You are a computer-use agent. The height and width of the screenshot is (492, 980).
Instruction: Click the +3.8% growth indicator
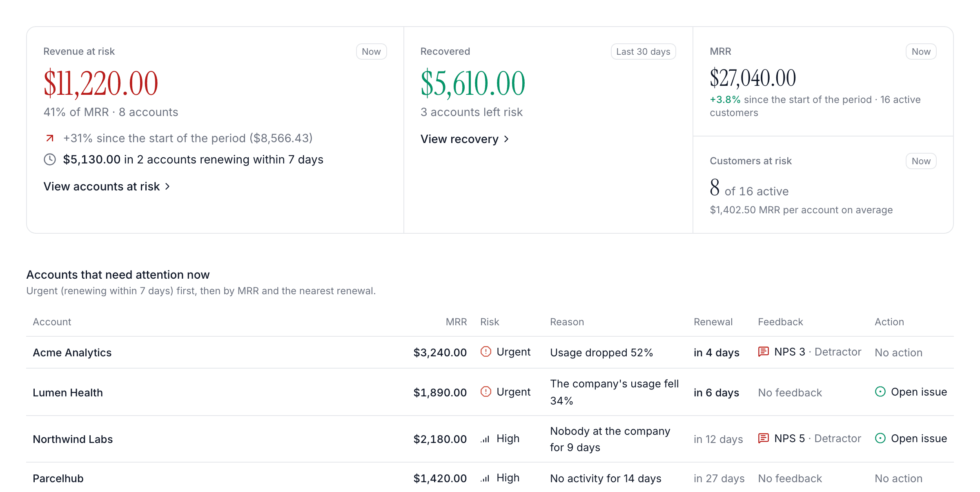coord(725,100)
